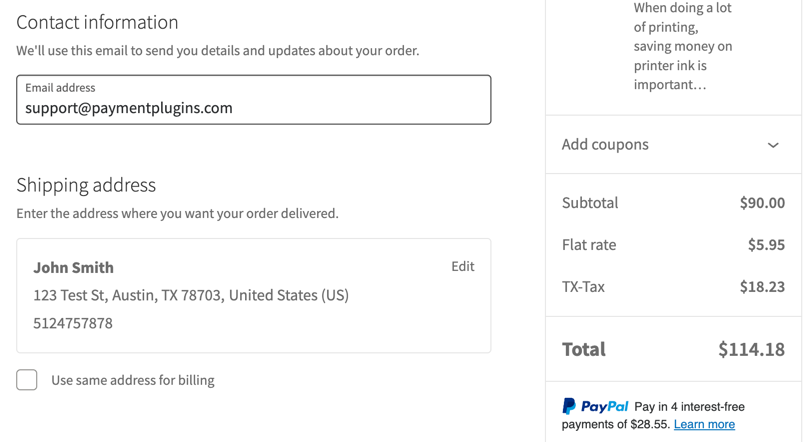The image size is (808, 442).
Task: Click the Flat rate $5.95 value
Action: click(766, 245)
